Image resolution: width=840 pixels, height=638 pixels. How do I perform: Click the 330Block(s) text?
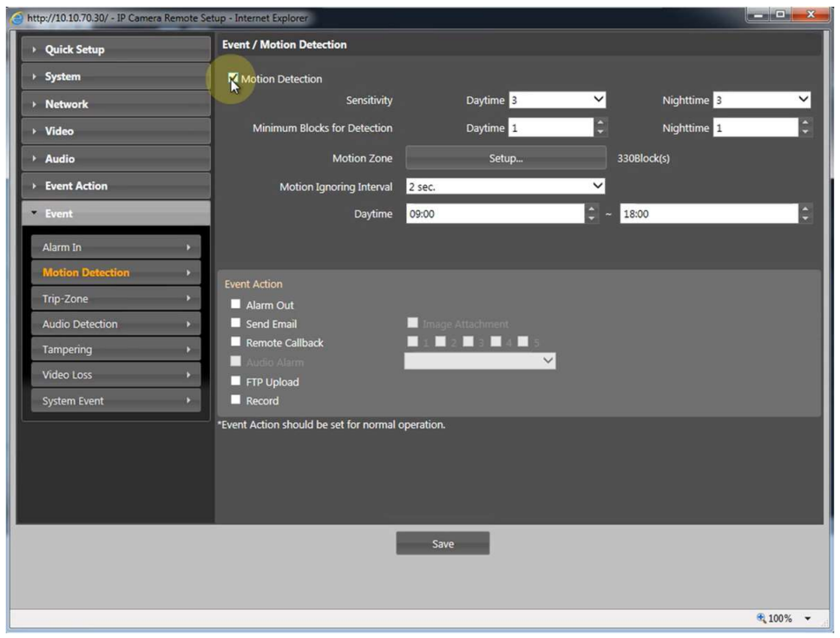tap(643, 159)
